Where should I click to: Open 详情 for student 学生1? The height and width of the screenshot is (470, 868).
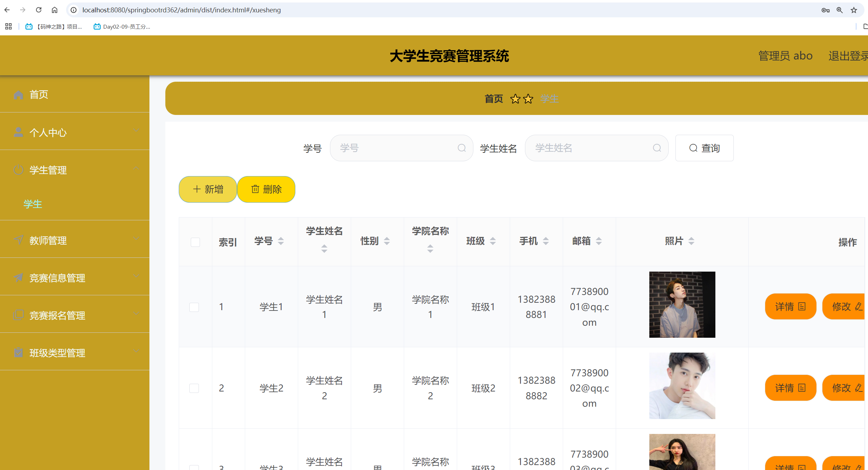pos(790,307)
